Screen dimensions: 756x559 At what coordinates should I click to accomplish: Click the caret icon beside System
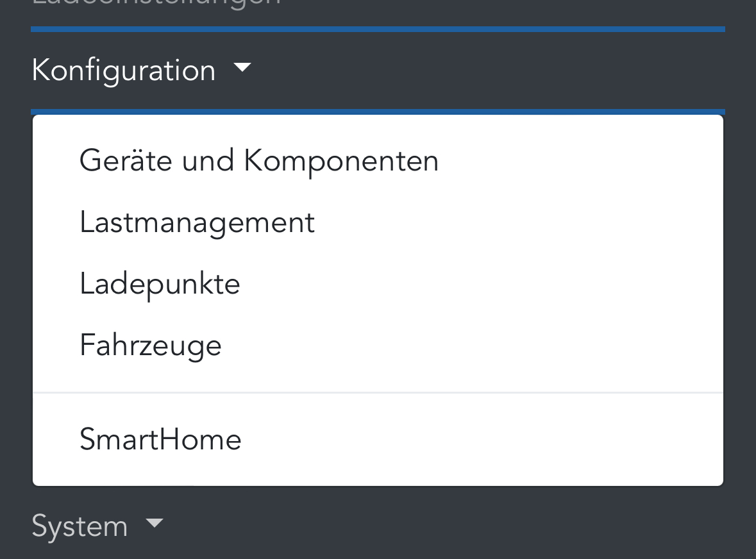(x=155, y=523)
